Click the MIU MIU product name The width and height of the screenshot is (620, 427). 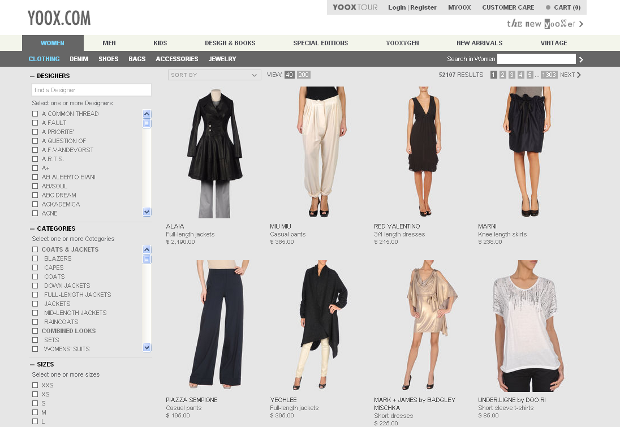pos(280,227)
